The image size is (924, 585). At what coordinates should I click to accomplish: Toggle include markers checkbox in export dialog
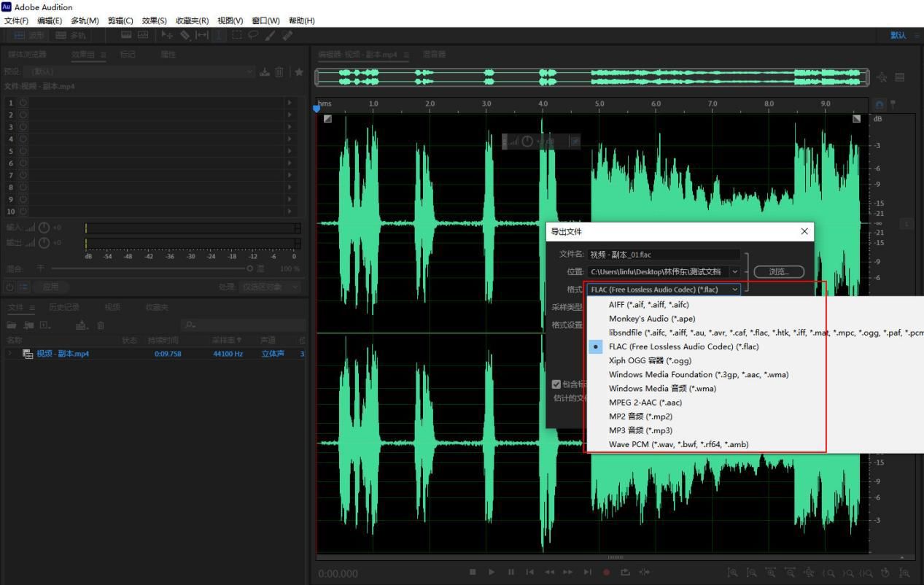tap(556, 384)
